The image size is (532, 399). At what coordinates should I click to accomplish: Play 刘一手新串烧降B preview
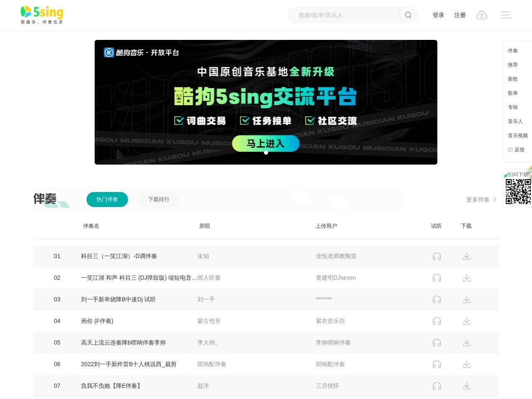coord(436,299)
